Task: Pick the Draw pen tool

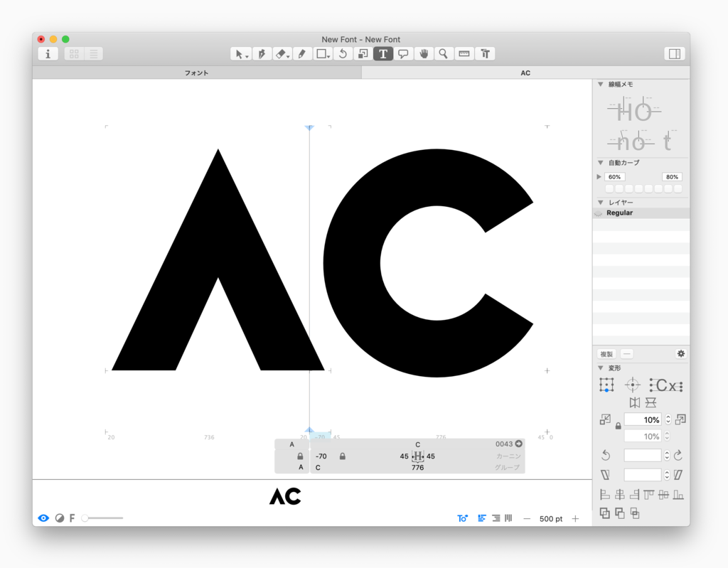Action: click(262, 54)
